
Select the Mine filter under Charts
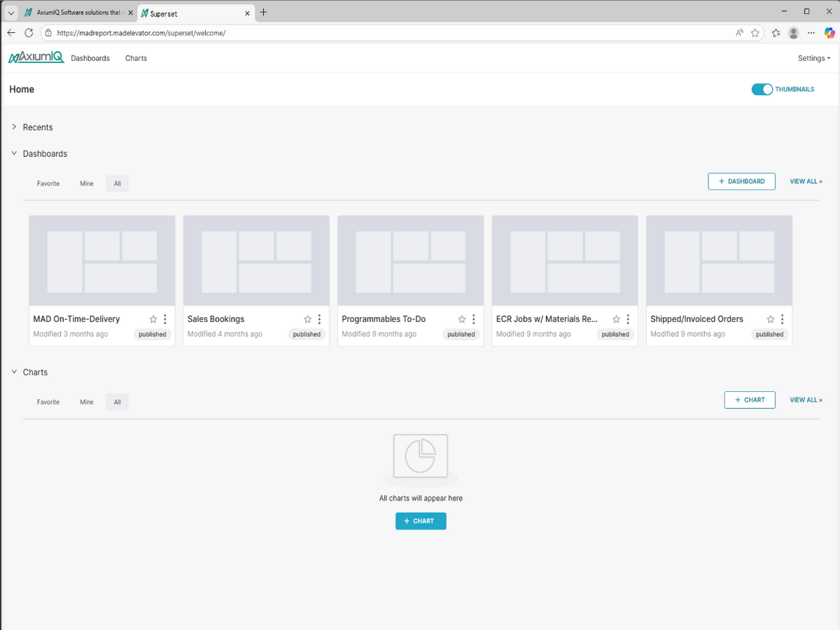[86, 402]
